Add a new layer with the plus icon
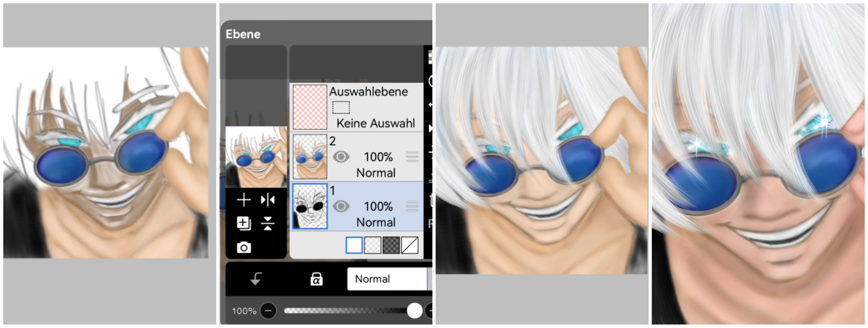Image resolution: width=868 pixels, height=328 pixels. (x=244, y=200)
